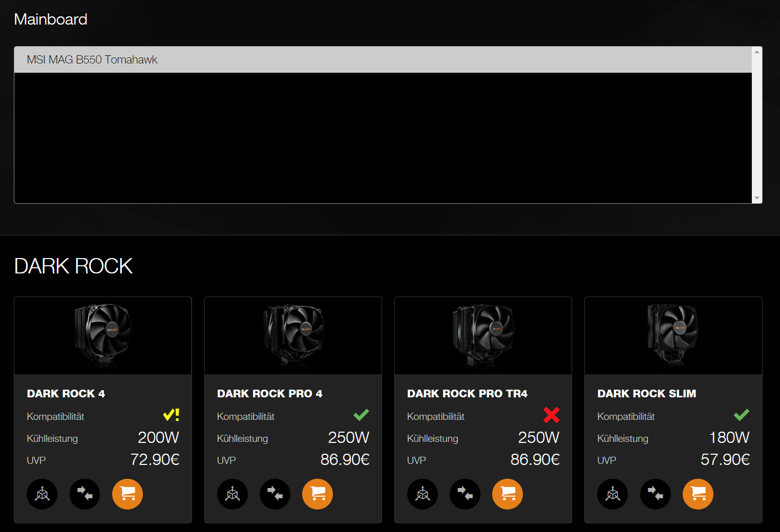Image resolution: width=780 pixels, height=532 pixels.
Task: Click the mainboard list scroll up arrow
Action: 757,52
